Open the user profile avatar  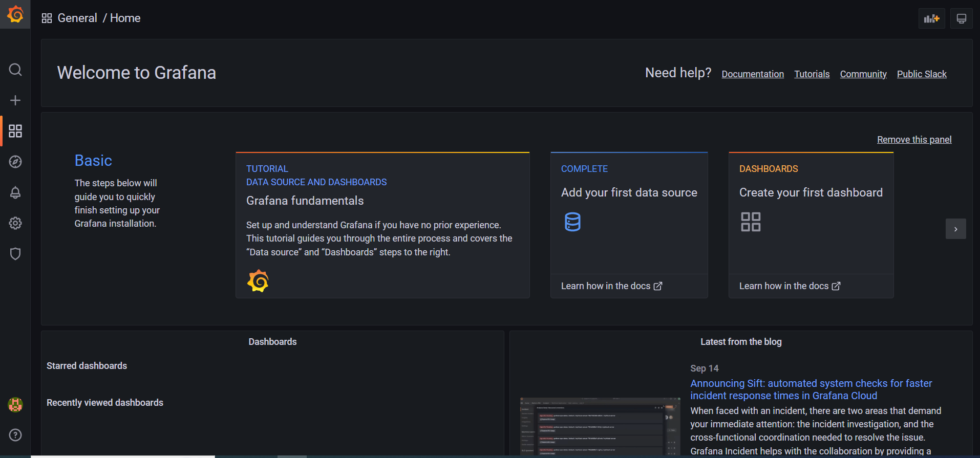(15, 405)
